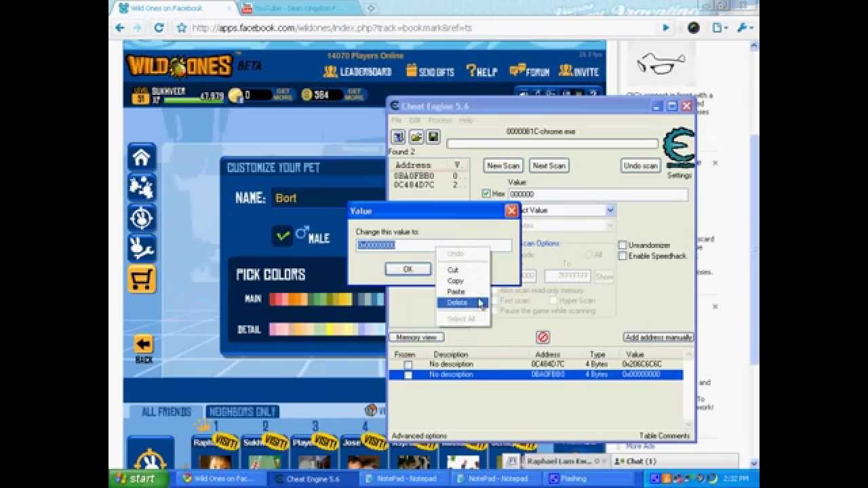The image size is (868, 488).
Task: Open Send Gifts in Wild Ones
Action: click(x=430, y=71)
